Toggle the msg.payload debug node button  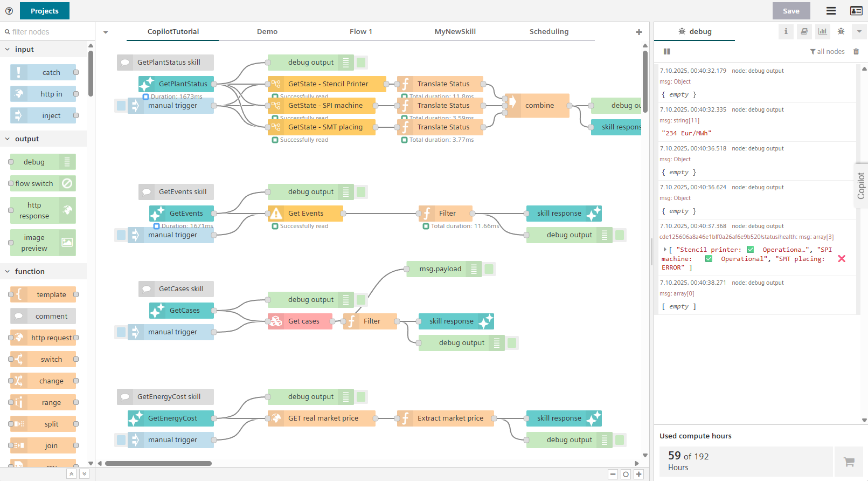pos(489,269)
